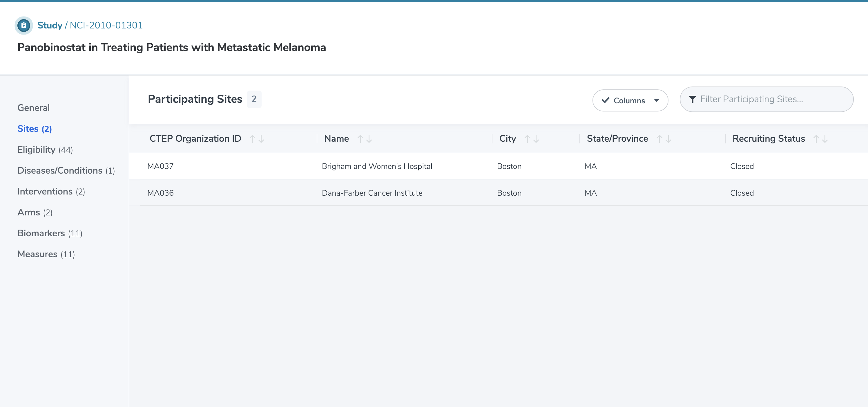Click the Study breadcrumb link
This screenshot has height=407, width=868.
[50, 25]
